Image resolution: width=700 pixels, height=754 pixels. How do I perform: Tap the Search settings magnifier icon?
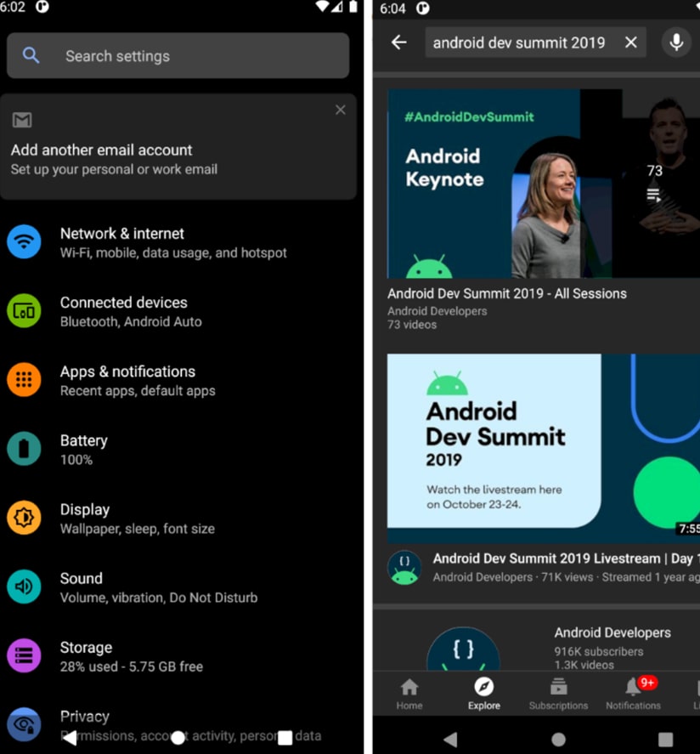pos(31,56)
